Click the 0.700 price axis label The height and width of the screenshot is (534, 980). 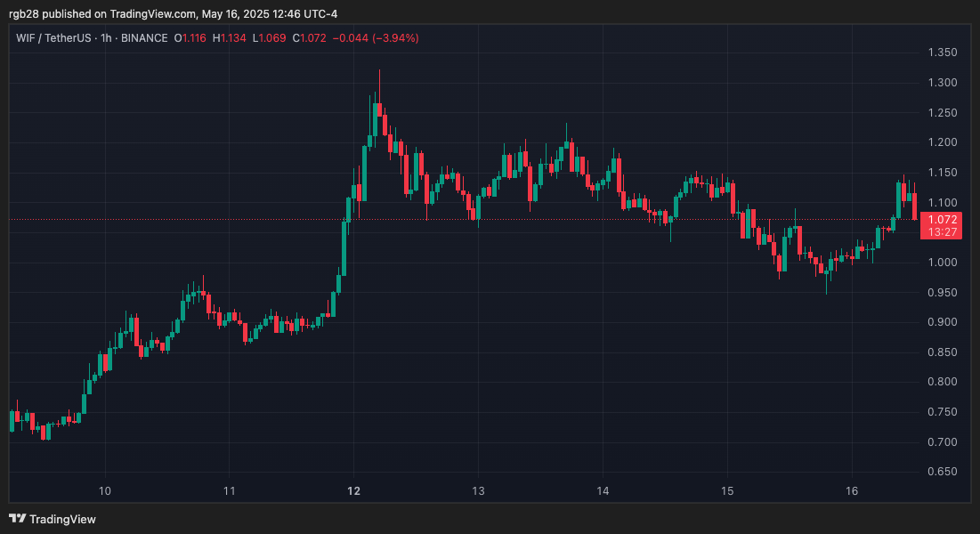(943, 442)
